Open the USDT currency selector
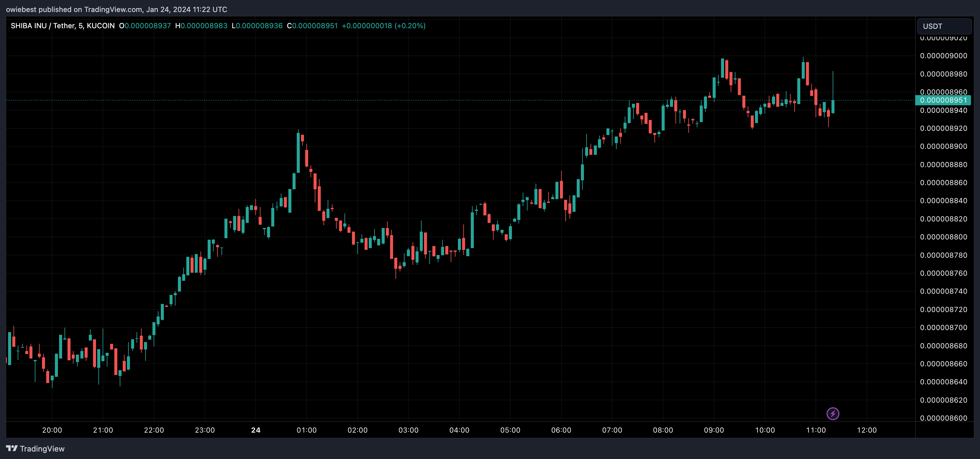This screenshot has width=980, height=459. point(944,26)
